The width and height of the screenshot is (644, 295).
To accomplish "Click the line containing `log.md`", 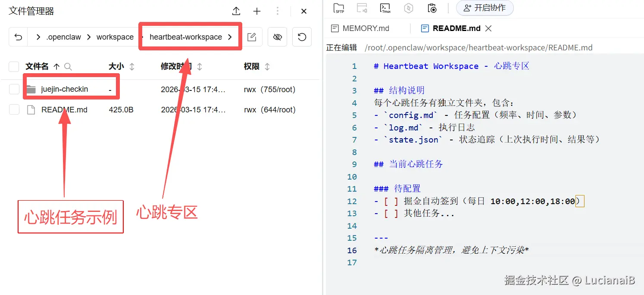I will coord(424,127).
